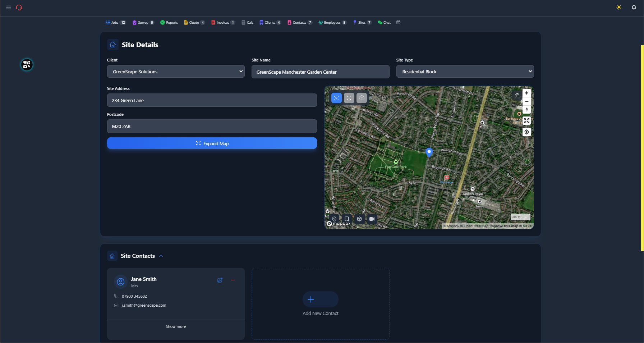Remove Jane Smith contact minus icon
The height and width of the screenshot is (343, 644).
(x=233, y=280)
